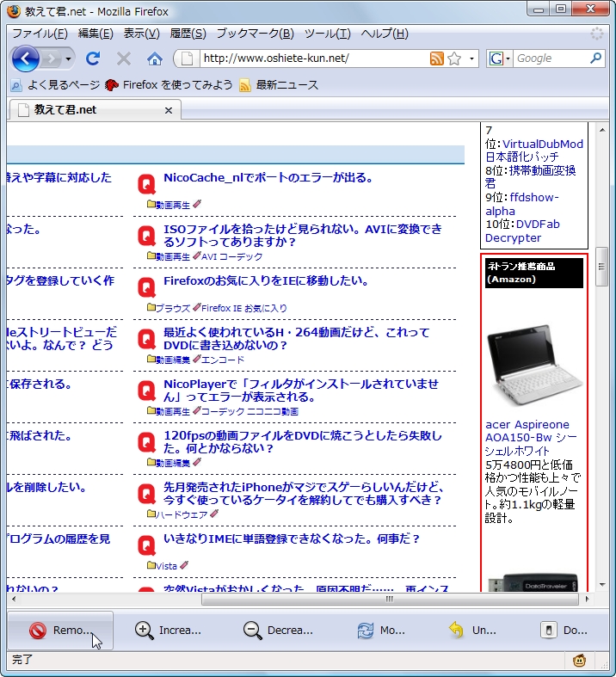
Task: Open the back/forward history dropdown arrow
Action: (68, 58)
